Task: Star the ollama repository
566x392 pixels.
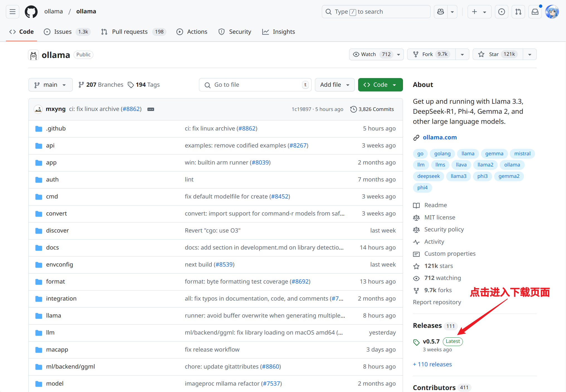Action: click(498, 54)
